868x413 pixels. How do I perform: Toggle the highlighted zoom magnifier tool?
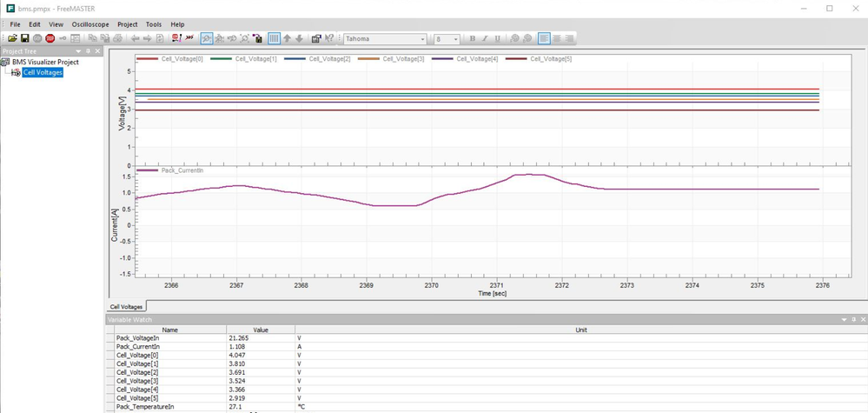[x=207, y=39]
